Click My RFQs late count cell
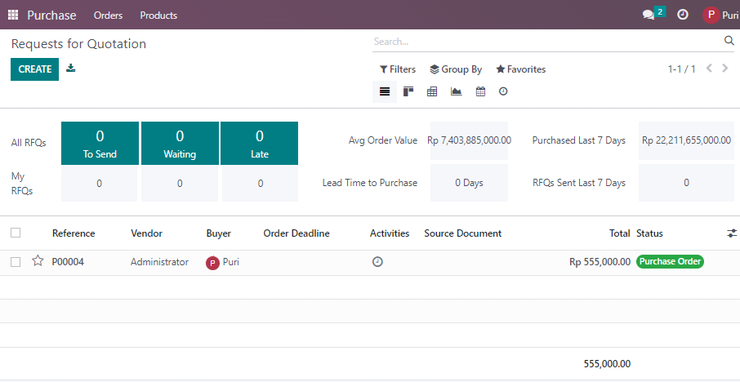The height and width of the screenshot is (382, 740). 260,184
